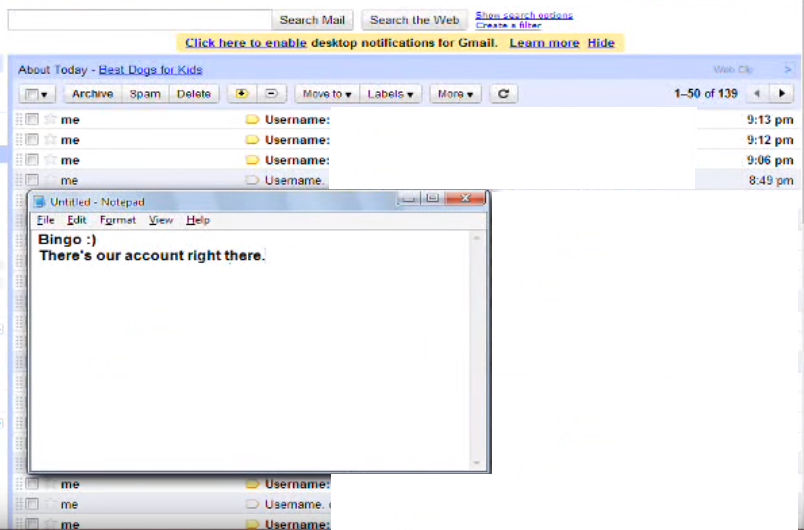The height and width of the screenshot is (530, 804).
Task: Open Show search options link
Action: pyautogui.click(x=524, y=15)
